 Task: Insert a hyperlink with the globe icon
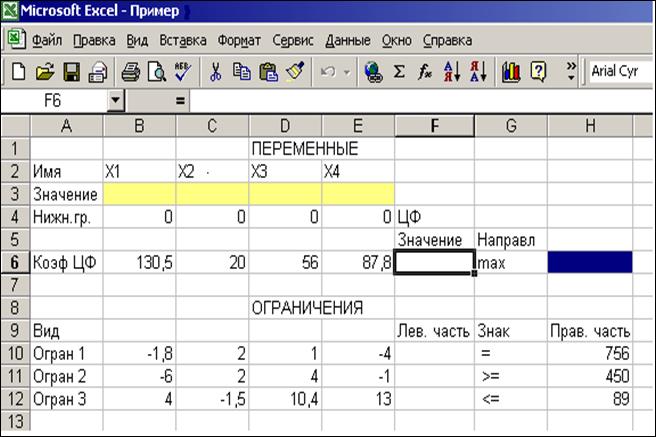(x=373, y=72)
